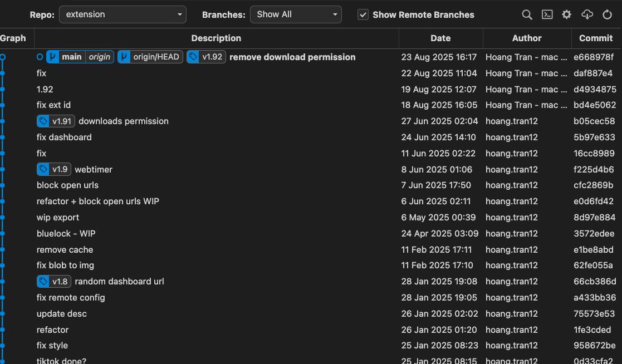Select the 'fix ext id' commit
Image resolution: width=622 pixels, height=364 pixels.
[53, 105]
